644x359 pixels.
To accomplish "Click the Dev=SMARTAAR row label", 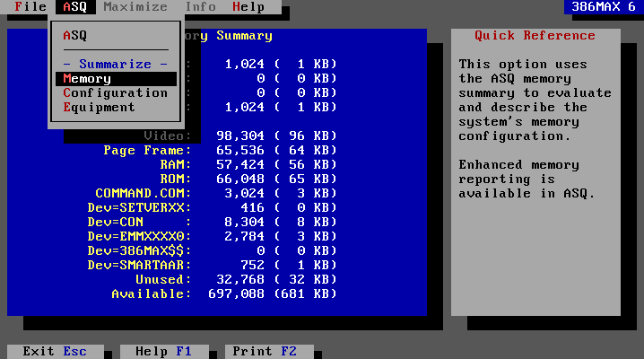I will click(x=139, y=266).
